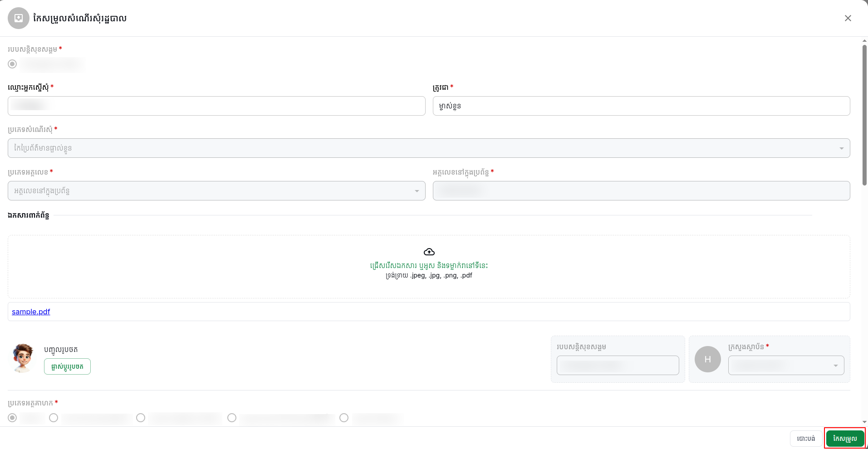868x449 pixels.
Task: Click the ឈ្មោះអ្នកស្នើសុំ input field
Action: (216, 106)
